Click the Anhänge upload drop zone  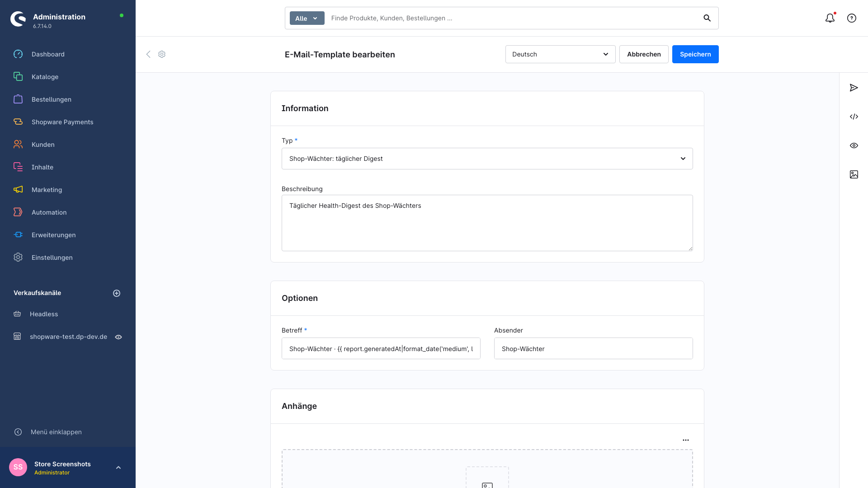(x=487, y=469)
